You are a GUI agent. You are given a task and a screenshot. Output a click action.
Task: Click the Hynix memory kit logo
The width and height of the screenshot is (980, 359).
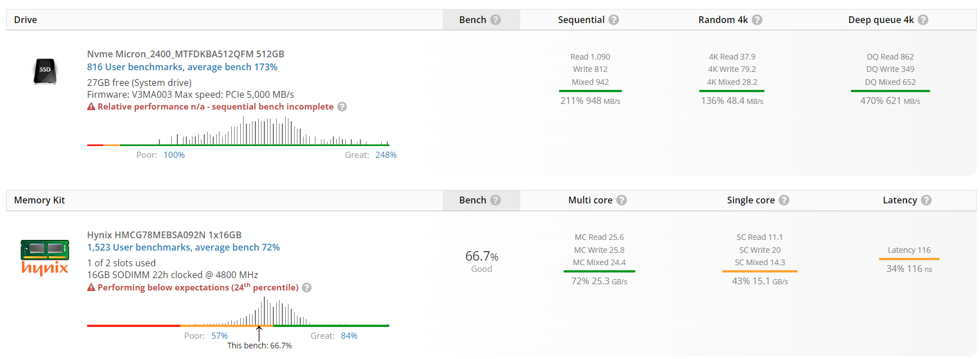pyautogui.click(x=45, y=258)
